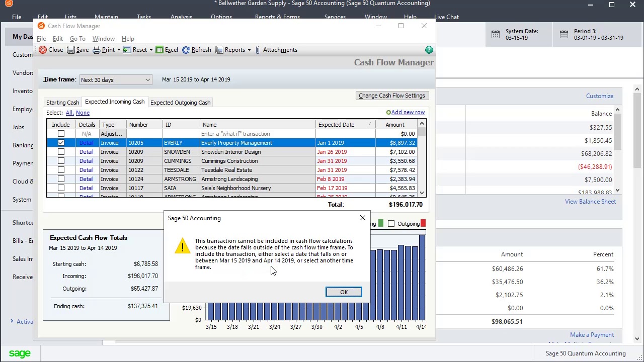This screenshot has width=644, height=362.
Task: Open Detail link for Snowden invoice
Action: tap(86, 152)
